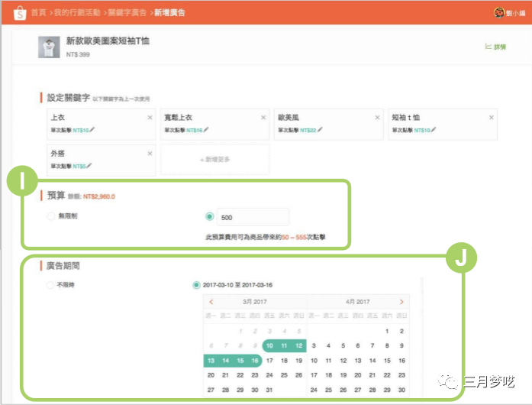The height and width of the screenshot is (405, 532).
Task: Choose the 不限時 ad period option
Action: coord(50,285)
